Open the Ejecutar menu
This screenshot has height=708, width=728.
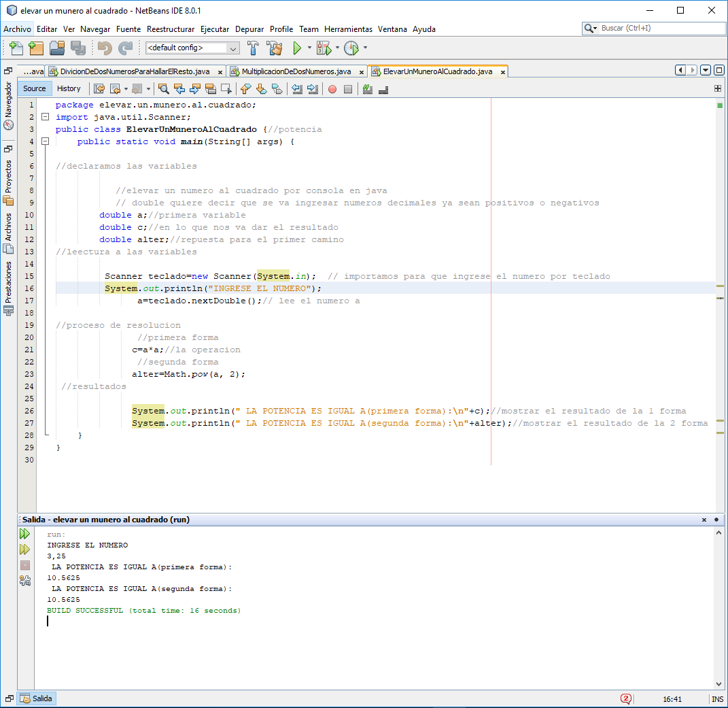[215, 29]
